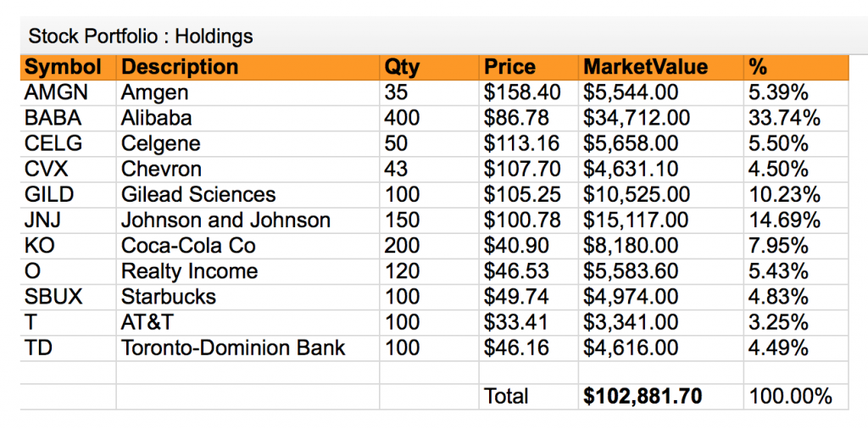Click the Alibaba description cell

click(x=157, y=118)
